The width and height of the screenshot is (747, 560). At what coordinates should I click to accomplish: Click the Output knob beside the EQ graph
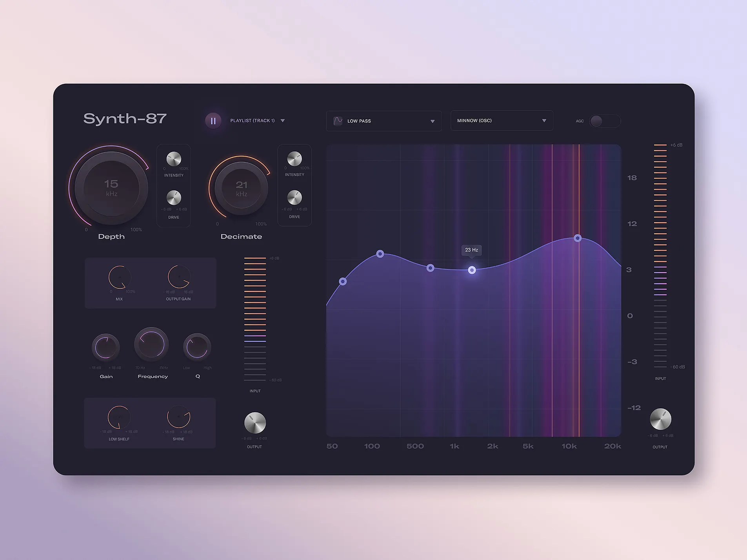[660, 419]
